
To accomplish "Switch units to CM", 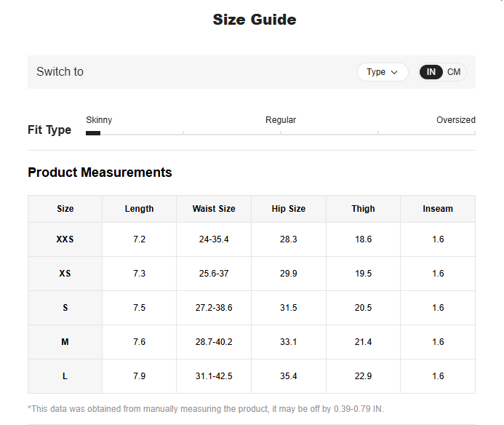I will pyautogui.click(x=454, y=72).
